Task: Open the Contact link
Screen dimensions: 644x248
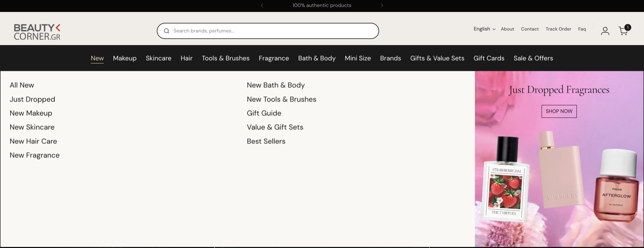Action: coord(530,29)
